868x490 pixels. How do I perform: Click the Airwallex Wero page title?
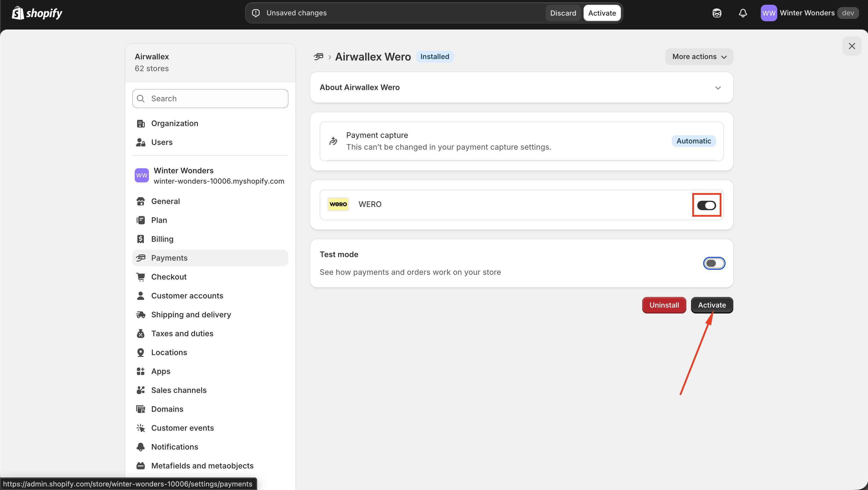373,57
